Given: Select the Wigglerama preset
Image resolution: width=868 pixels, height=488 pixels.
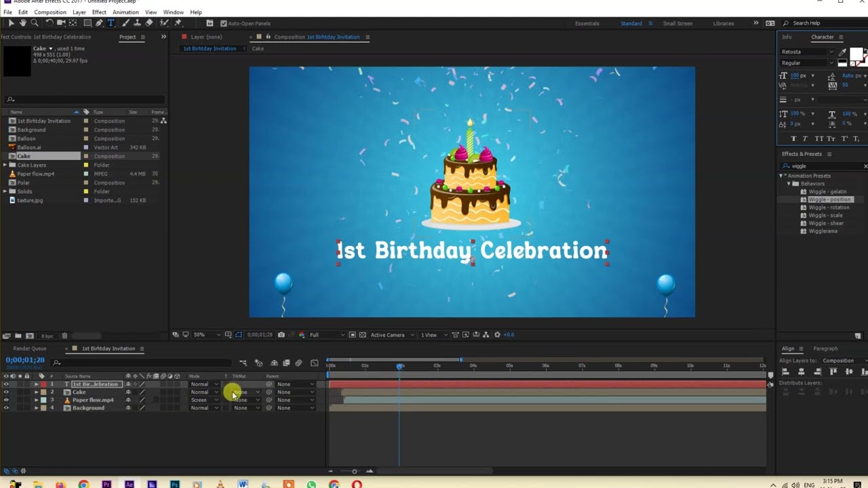Looking at the screenshot, I should (823, 231).
